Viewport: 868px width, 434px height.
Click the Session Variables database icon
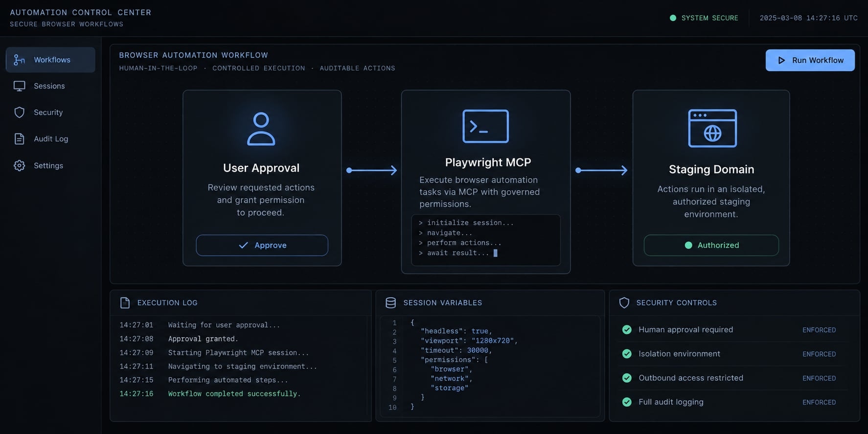(390, 303)
